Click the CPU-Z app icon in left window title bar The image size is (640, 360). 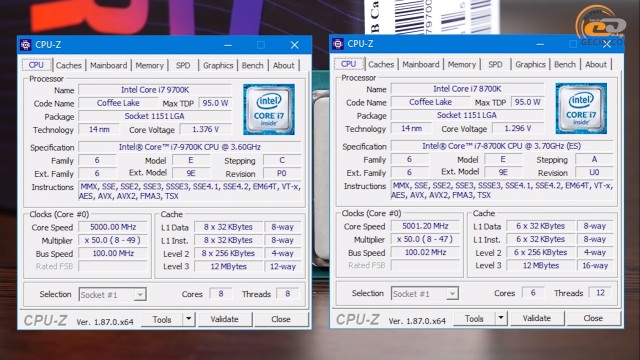(x=26, y=44)
